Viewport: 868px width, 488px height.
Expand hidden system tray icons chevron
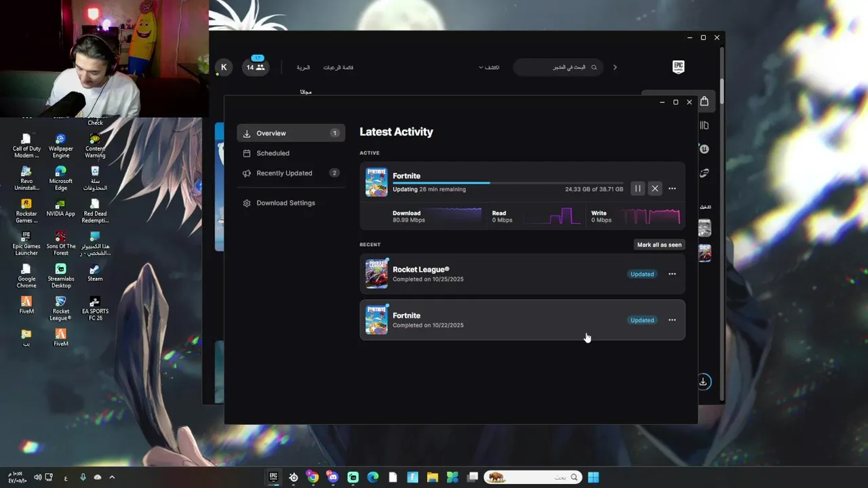[x=112, y=477]
